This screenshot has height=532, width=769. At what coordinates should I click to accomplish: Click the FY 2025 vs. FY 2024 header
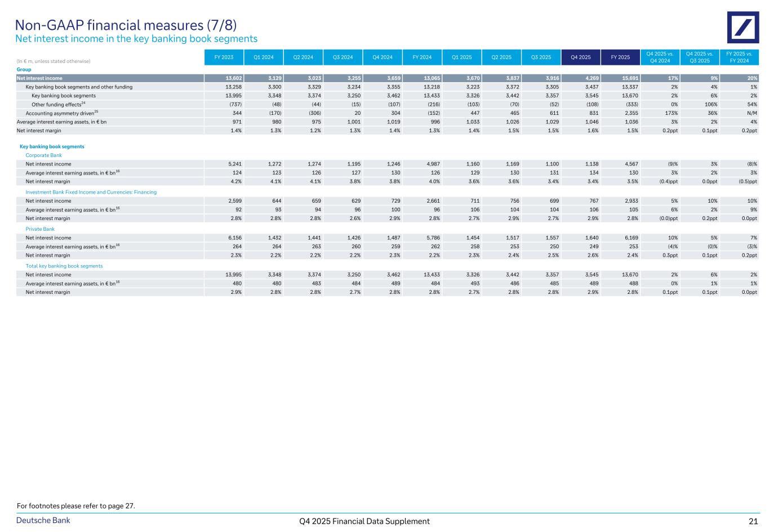coord(739,57)
